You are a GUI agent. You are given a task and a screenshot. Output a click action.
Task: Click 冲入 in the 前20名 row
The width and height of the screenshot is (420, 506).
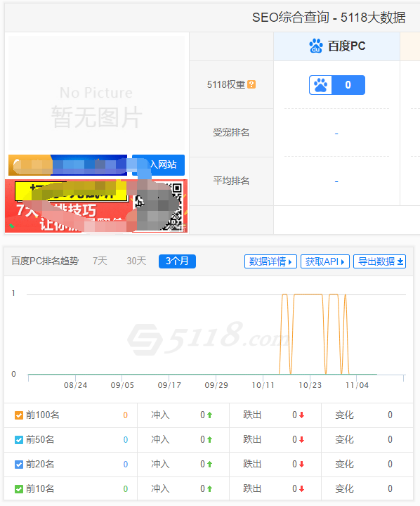[x=160, y=465]
